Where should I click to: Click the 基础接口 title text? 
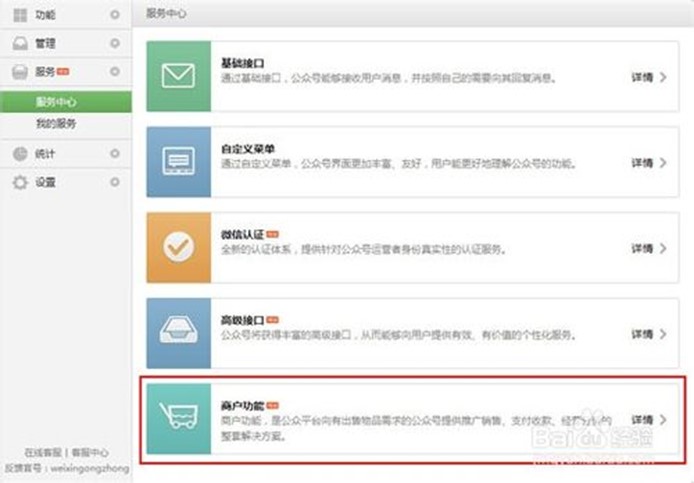[243, 63]
